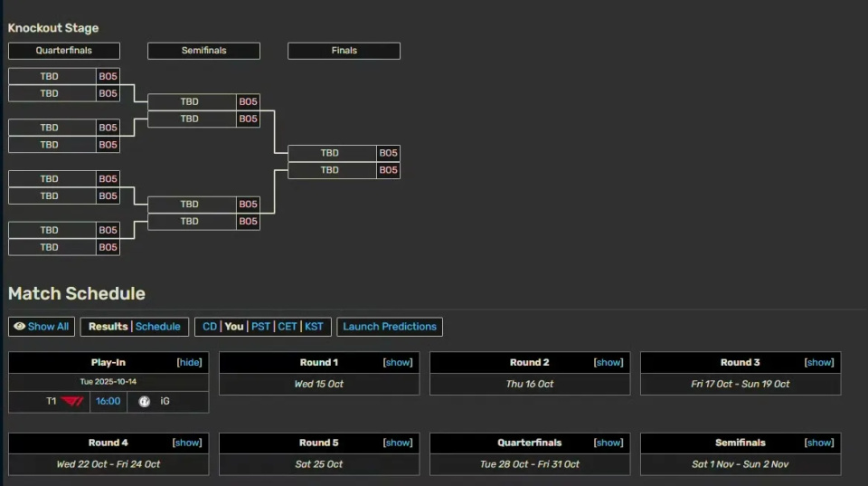Open Launch Predictions
Screen dimensions: 868x486
[390, 327]
